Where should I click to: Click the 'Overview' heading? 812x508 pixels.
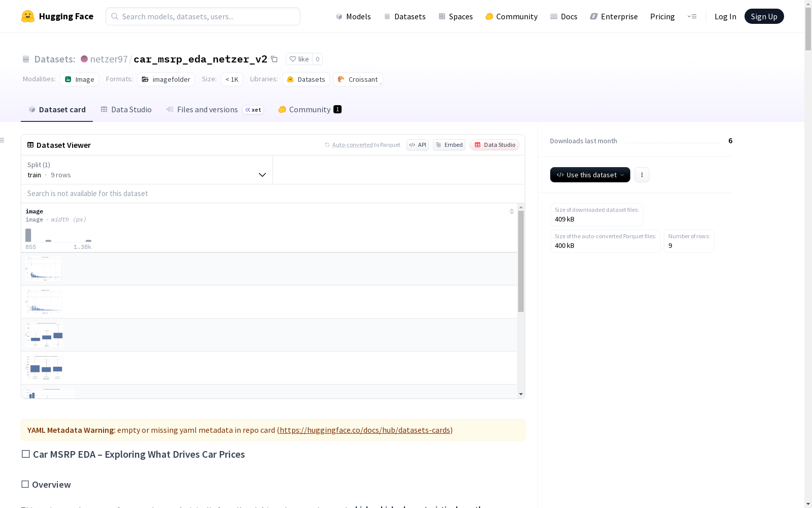coord(51,485)
